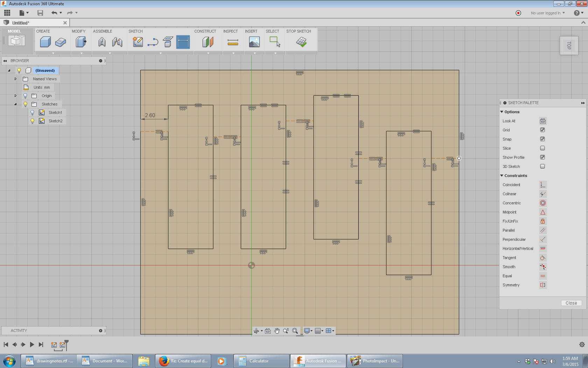This screenshot has height=368, width=588.
Task: Toggle visibility bulb for Origin folder
Action: pyautogui.click(x=25, y=96)
